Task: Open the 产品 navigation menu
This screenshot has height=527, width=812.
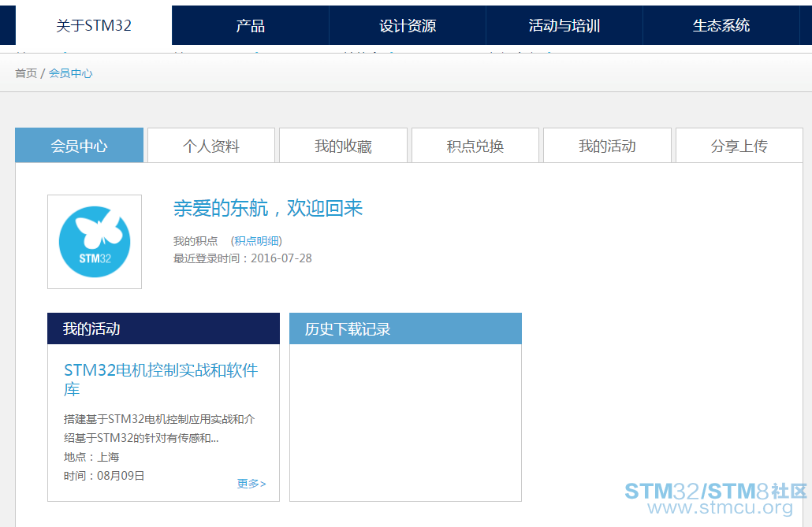Action: tap(250, 25)
